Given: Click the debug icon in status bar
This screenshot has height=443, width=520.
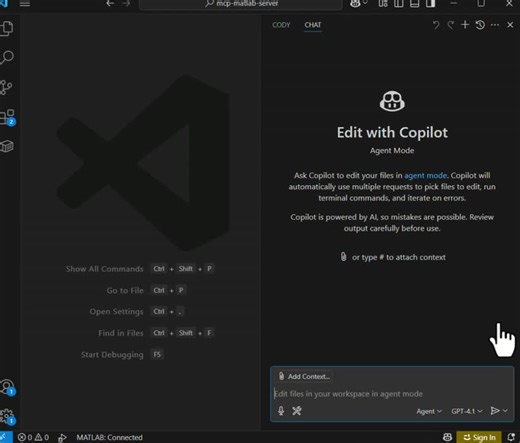Looking at the screenshot, I should click(x=62, y=437).
